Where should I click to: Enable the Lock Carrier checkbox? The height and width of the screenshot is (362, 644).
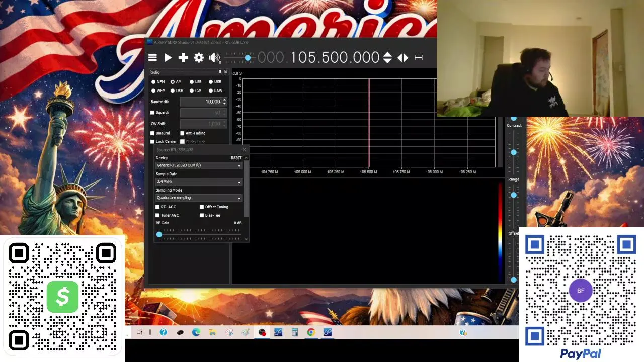tap(152, 142)
